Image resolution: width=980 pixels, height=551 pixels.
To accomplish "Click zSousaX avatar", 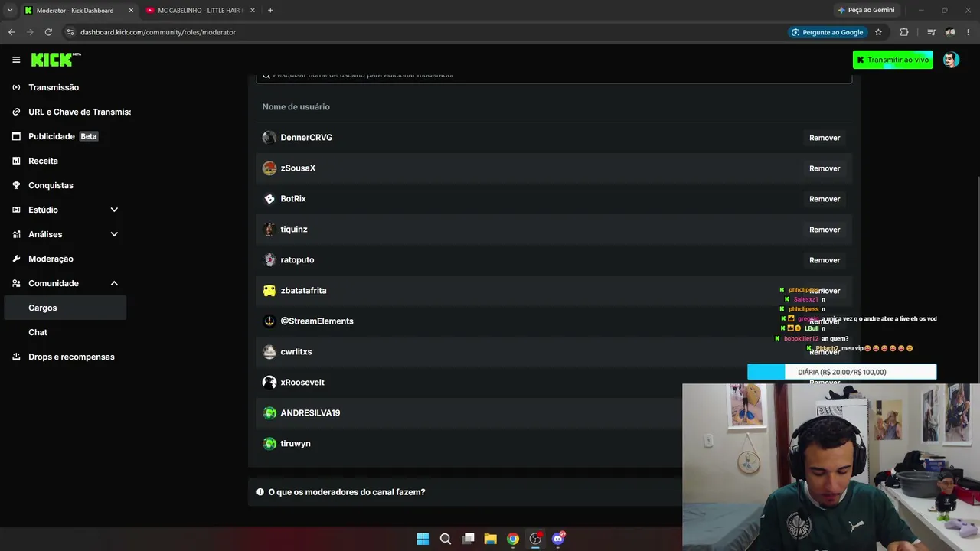I will pyautogui.click(x=269, y=168).
